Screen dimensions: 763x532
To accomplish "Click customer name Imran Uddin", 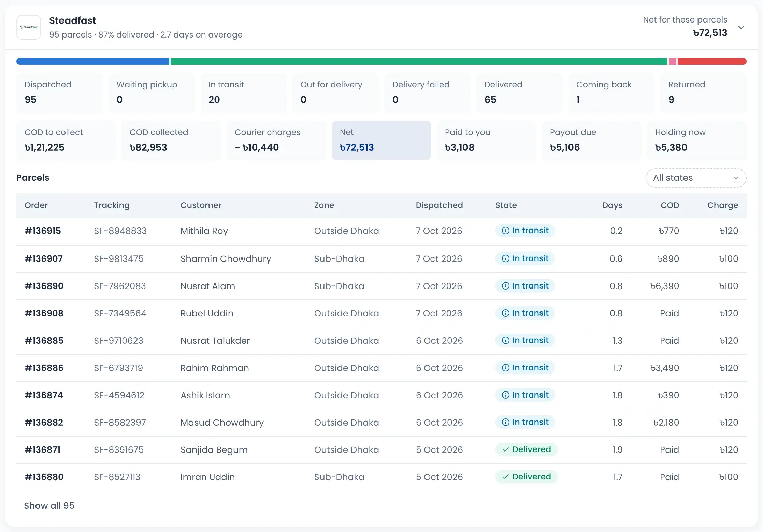I will pyautogui.click(x=207, y=477).
